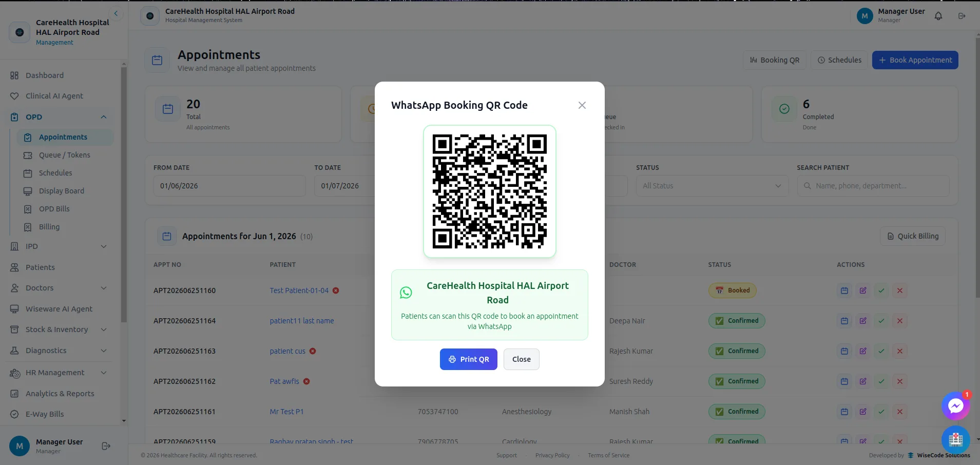Open patient link Test Patient-01-04

(x=299, y=290)
